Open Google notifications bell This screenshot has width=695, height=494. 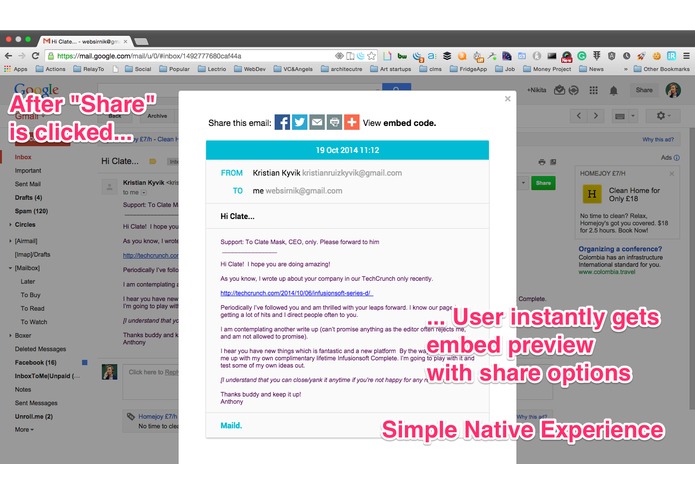click(x=613, y=91)
